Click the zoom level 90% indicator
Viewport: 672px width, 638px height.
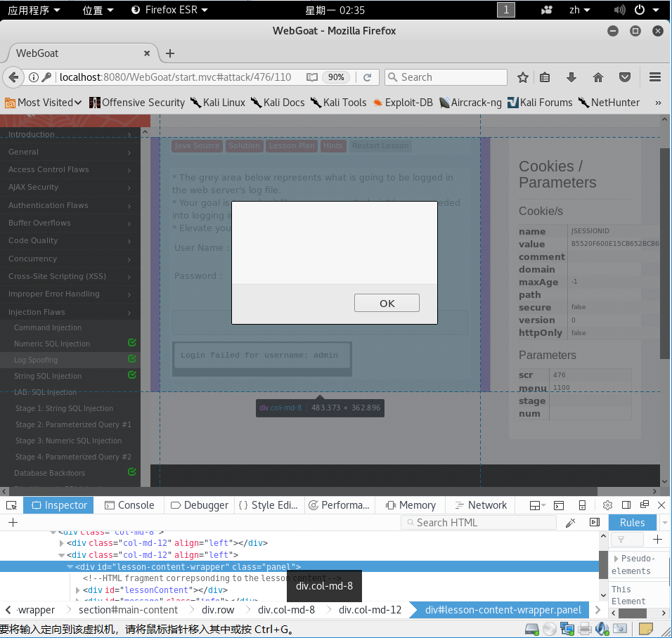pos(336,77)
